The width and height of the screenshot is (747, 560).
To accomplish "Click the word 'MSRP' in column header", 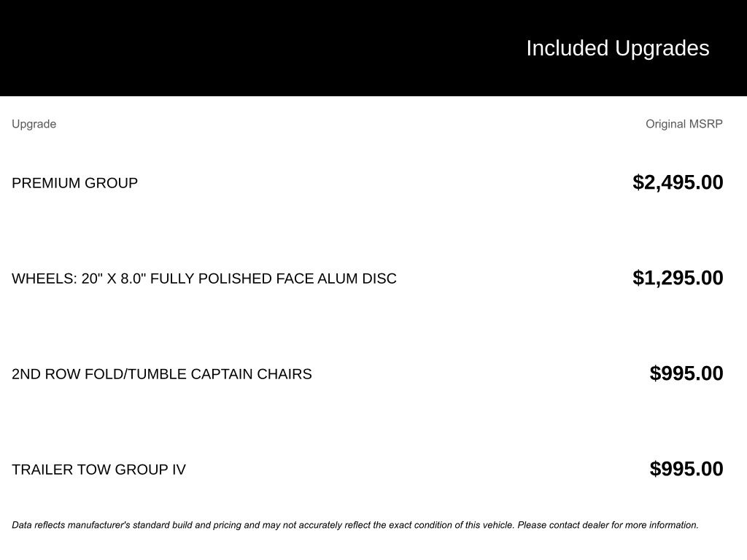I will [x=706, y=124].
